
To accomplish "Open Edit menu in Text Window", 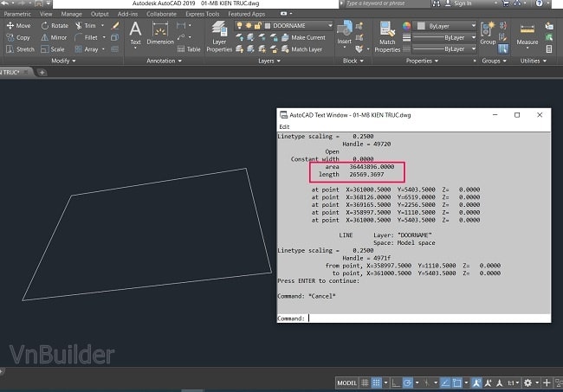I will tap(284, 126).
